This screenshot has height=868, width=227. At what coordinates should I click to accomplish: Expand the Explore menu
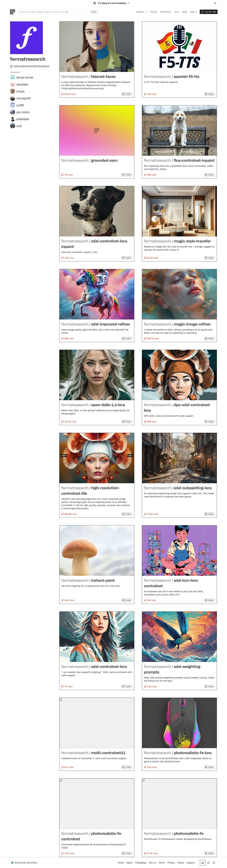click(141, 12)
